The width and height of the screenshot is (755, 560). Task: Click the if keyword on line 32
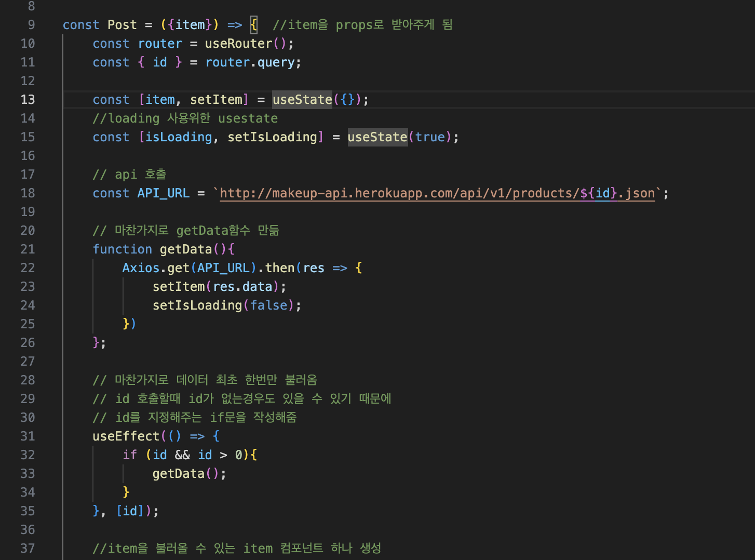[x=130, y=455]
